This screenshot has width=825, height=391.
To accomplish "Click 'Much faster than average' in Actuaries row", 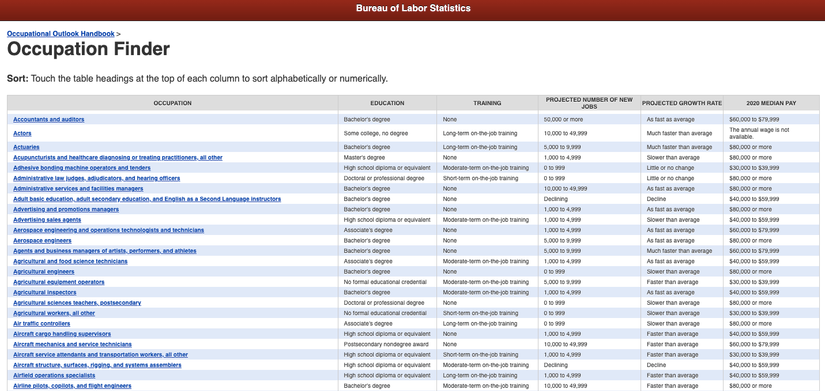I will [x=679, y=147].
